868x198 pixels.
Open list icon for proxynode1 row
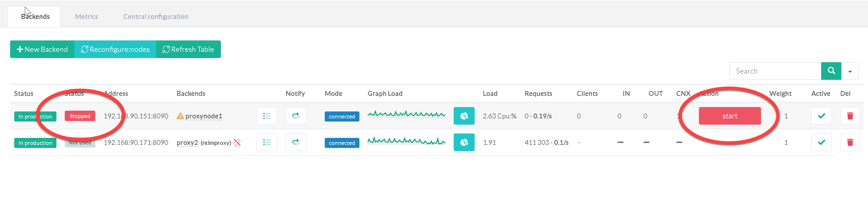[266, 116]
